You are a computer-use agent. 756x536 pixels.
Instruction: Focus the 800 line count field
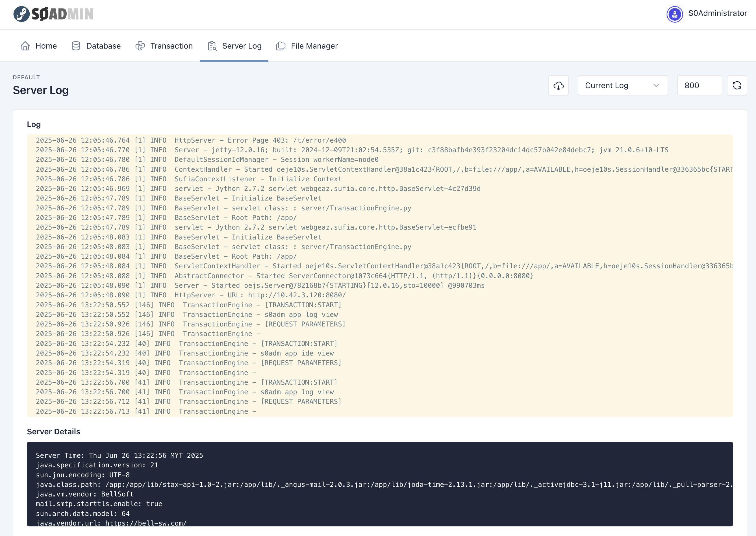[x=699, y=86]
